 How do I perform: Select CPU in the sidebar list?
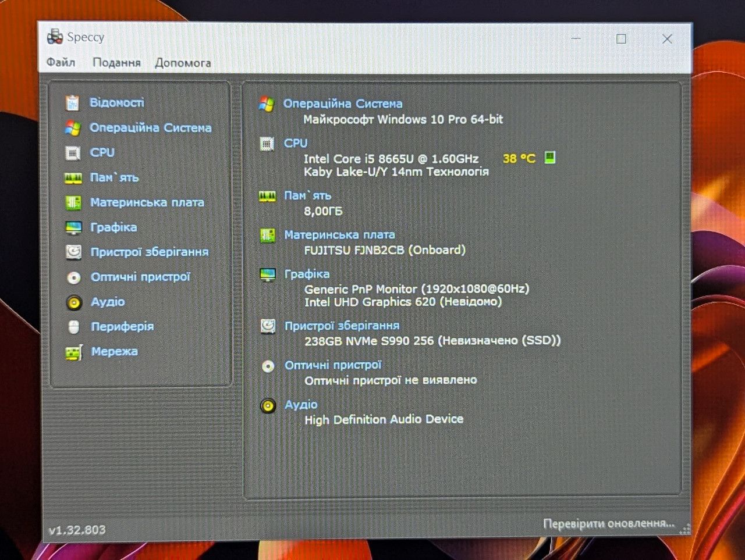(x=102, y=152)
